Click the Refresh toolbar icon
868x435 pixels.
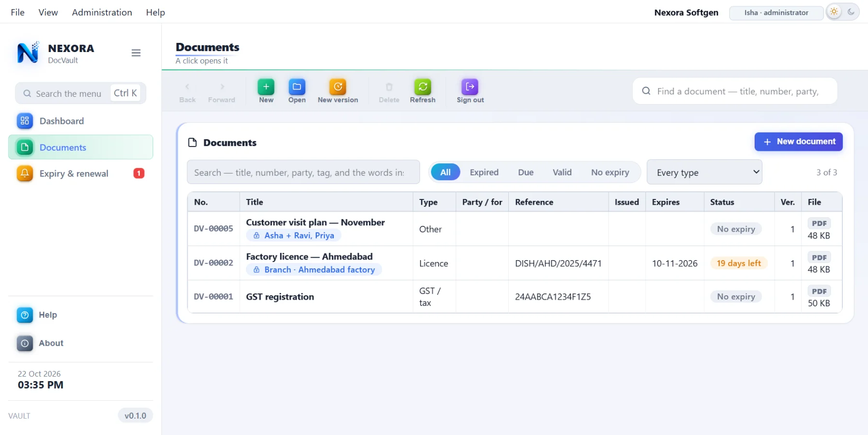click(x=422, y=87)
